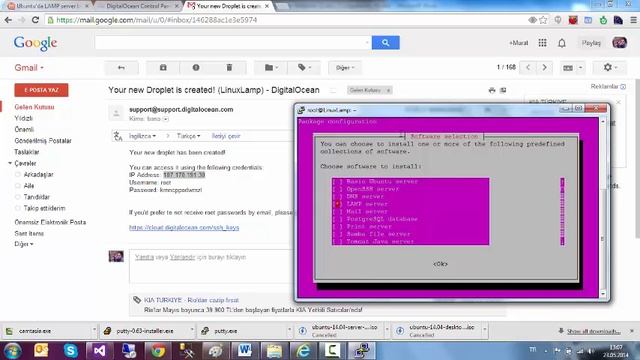The image size is (640, 360).
Task: Click Ok in Software selection dialog
Action: tap(440, 264)
